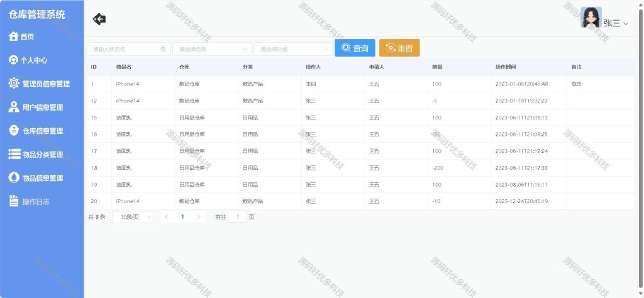Screen dimensions: 644x298
Task: Click the user icon beside 用户信息管理
Action: click(14, 107)
